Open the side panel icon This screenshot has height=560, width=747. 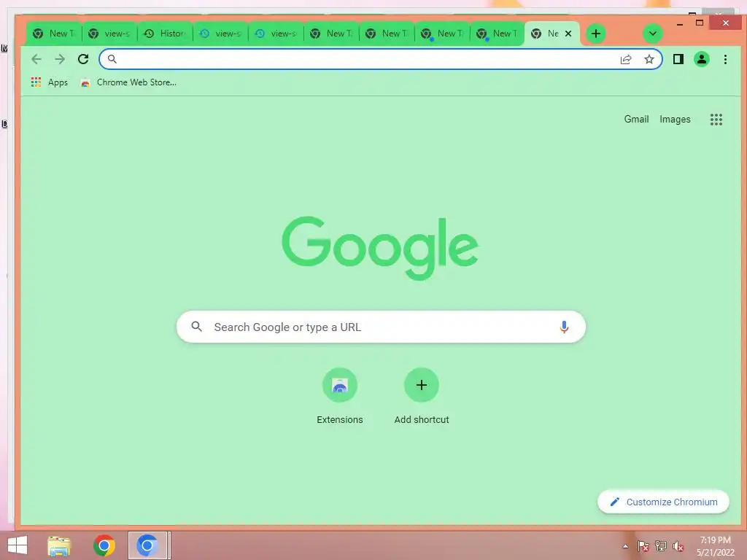678,59
